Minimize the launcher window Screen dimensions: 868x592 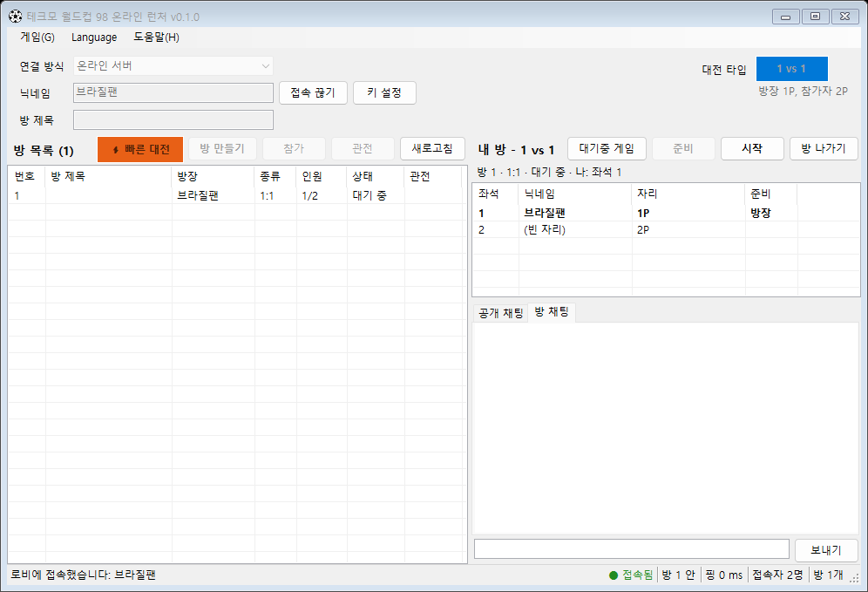click(x=785, y=17)
